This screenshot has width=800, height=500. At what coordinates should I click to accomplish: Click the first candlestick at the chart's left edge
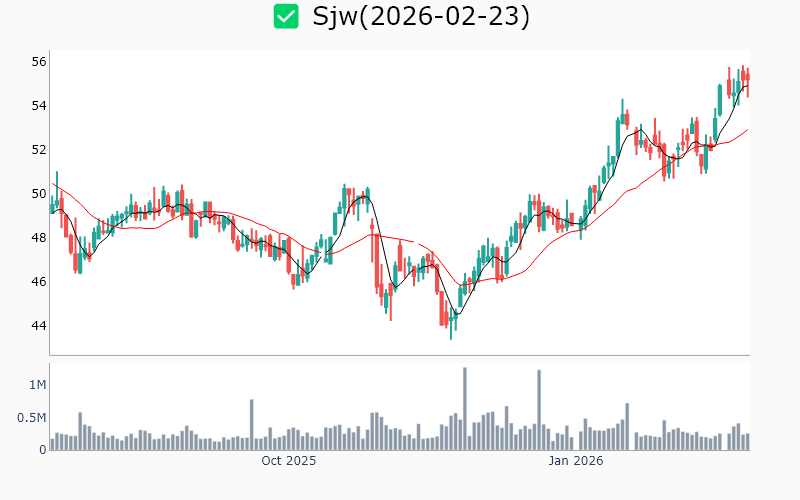(52, 203)
